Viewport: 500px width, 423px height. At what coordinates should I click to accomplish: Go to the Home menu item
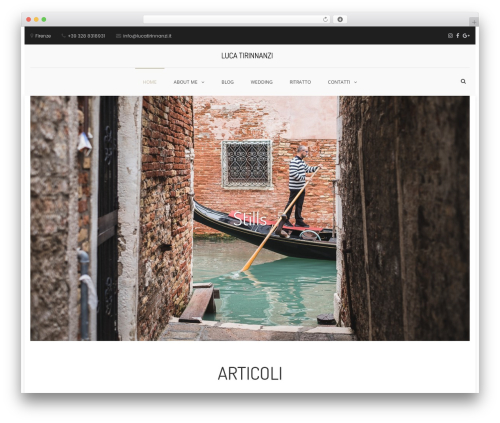(x=149, y=82)
